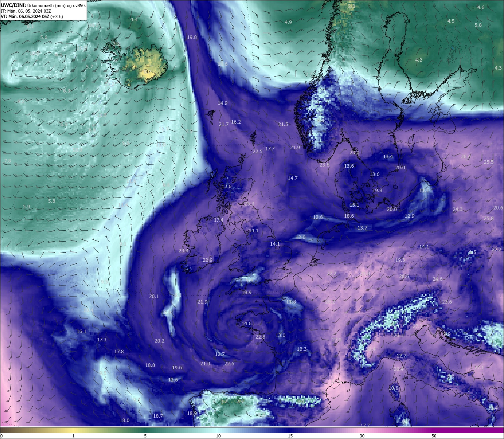Click the UWC/DINI Úrkomumætti title line
The image size is (504, 439).
click(x=43, y=5)
